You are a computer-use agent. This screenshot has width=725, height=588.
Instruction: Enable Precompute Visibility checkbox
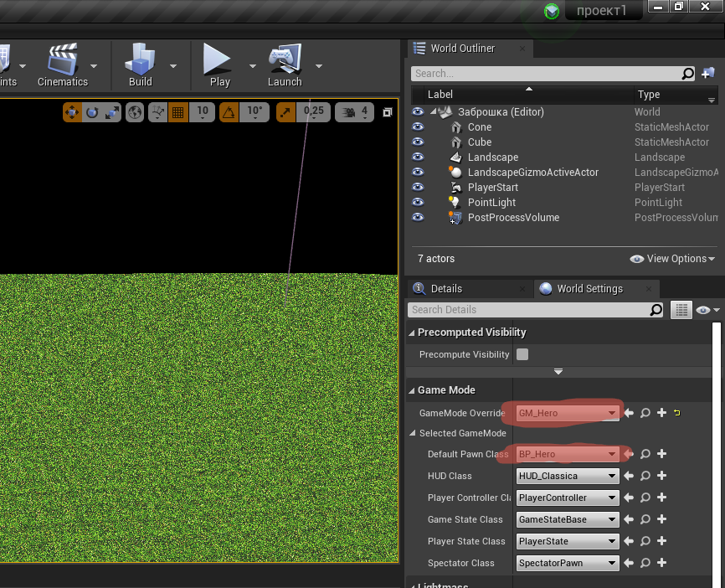click(x=522, y=354)
